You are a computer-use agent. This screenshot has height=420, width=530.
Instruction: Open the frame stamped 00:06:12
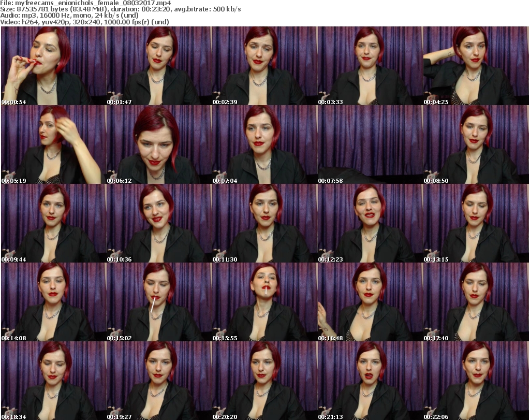click(x=159, y=144)
